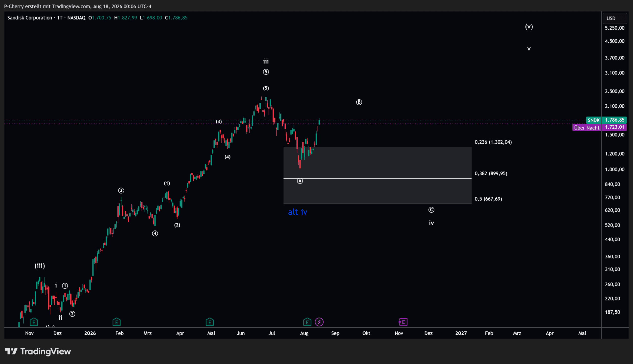633x364 pixels.
Task: Click the '1.200,00' price axis value
Action: (614, 154)
